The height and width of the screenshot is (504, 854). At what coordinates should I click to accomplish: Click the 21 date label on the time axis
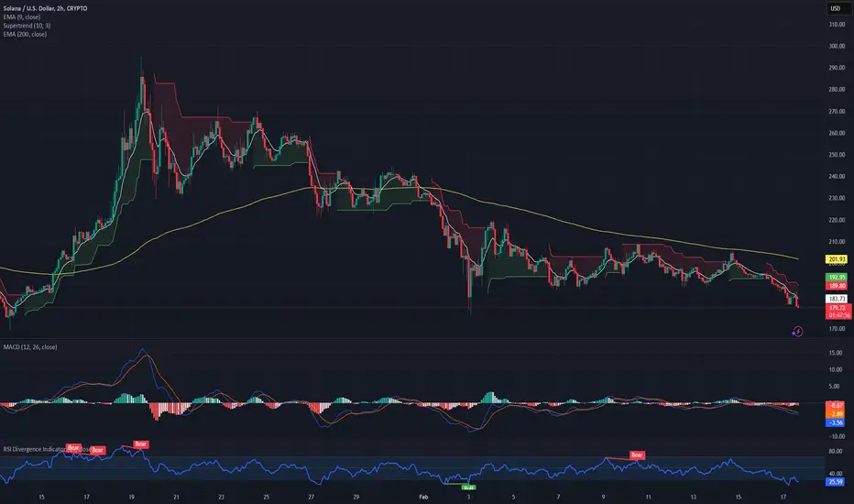(176, 497)
